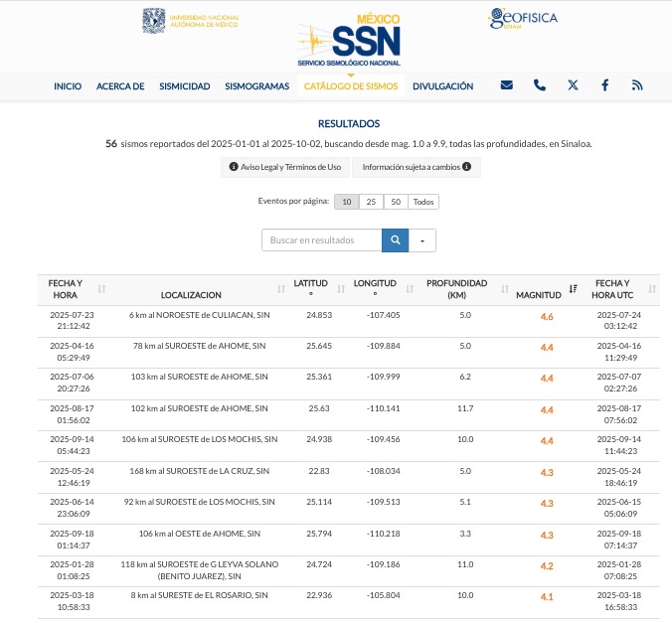The image size is (672, 623).
Task: Open the email contact icon
Action: coord(507,85)
